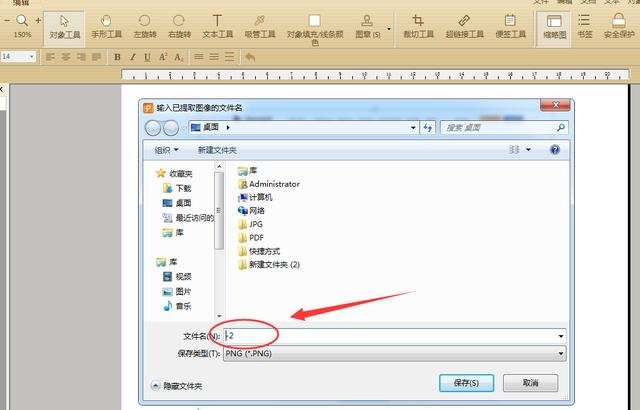Expand the 桌面 address bar dropdown

(x=413, y=128)
